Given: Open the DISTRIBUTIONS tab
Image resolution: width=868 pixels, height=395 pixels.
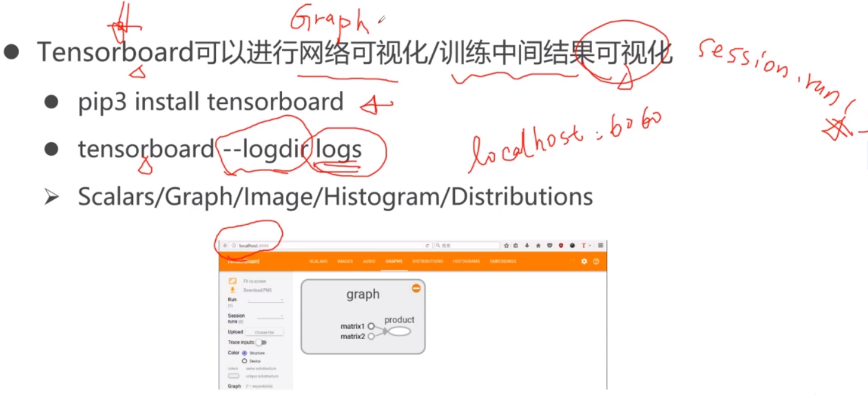Looking at the screenshot, I should [x=427, y=262].
